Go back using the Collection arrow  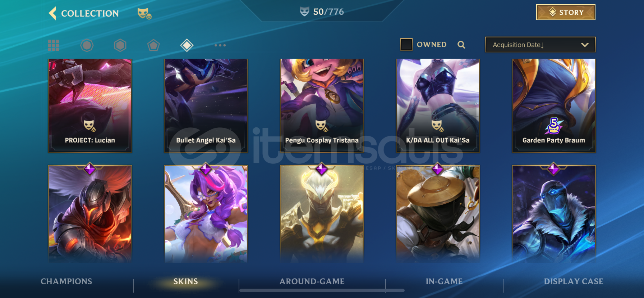(53, 13)
